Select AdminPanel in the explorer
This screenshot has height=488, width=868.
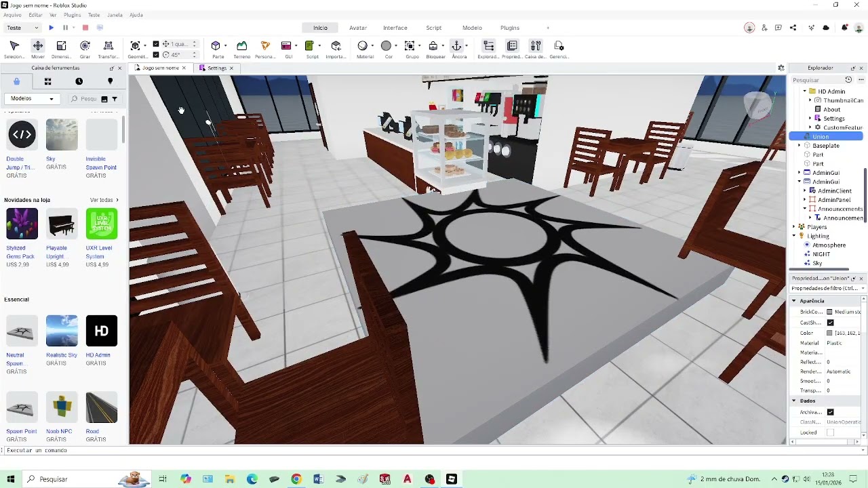click(833, 200)
